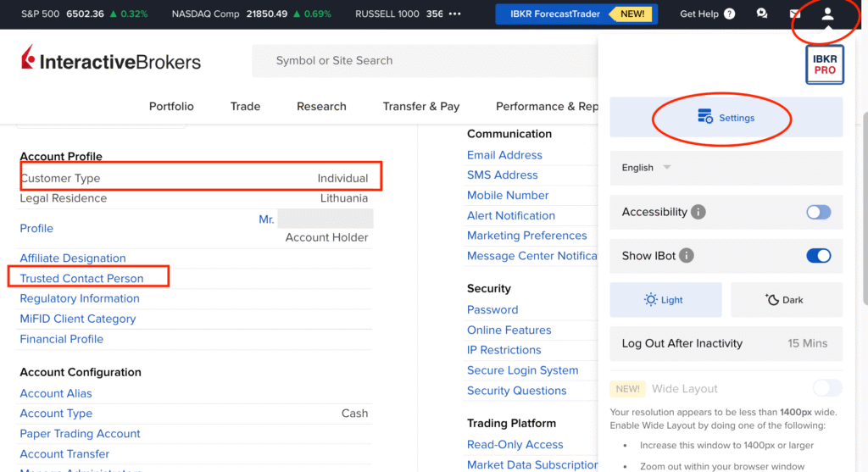
Task: Open the Password security link
Action: point(492,310)
